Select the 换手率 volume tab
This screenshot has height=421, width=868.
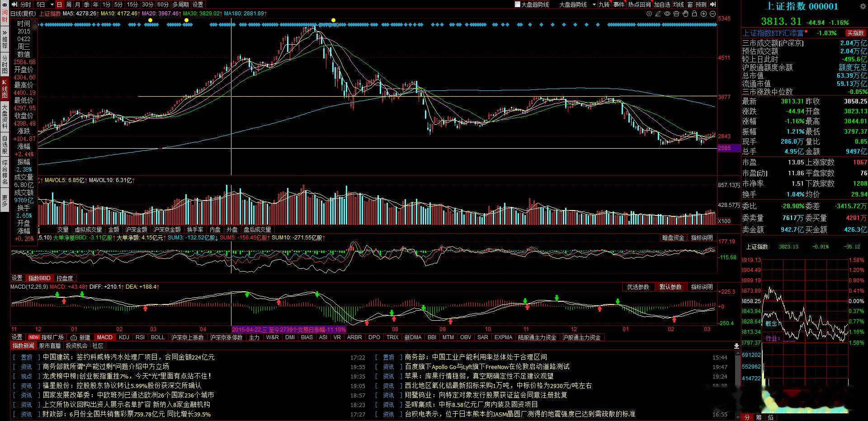(x=195, y=229)
